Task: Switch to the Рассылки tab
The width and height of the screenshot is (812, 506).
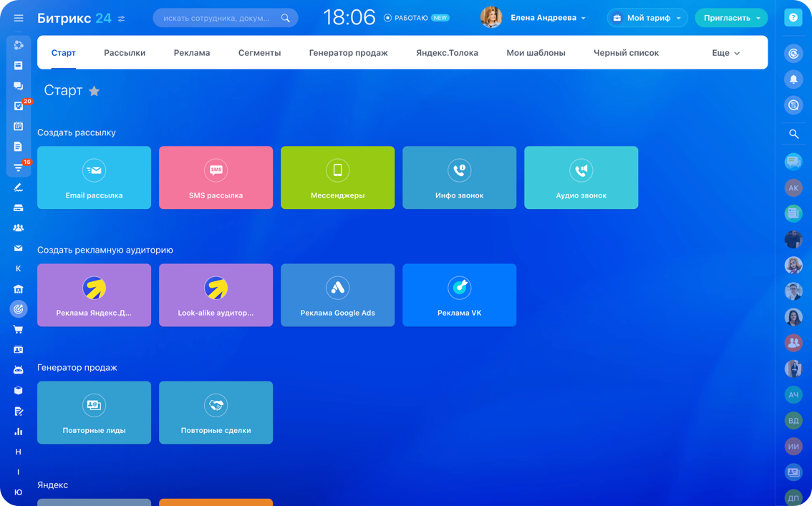Action: (x=125, y=53)
